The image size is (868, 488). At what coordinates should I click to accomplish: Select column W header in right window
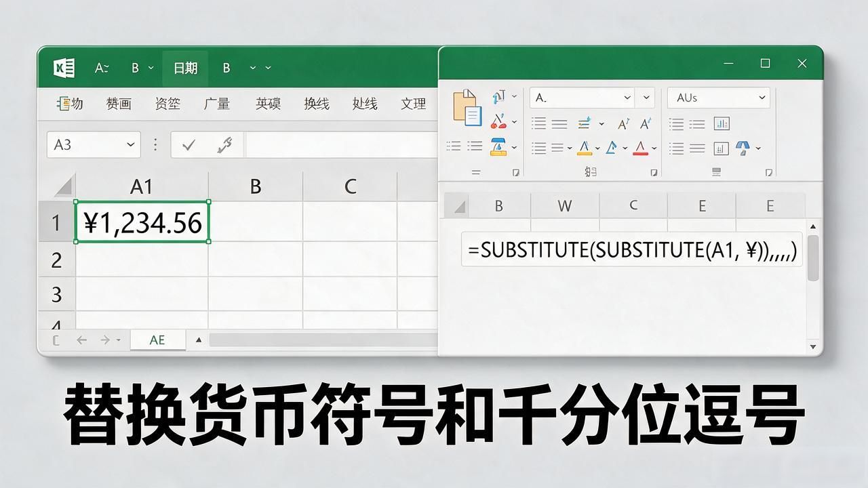coord(564,206)
